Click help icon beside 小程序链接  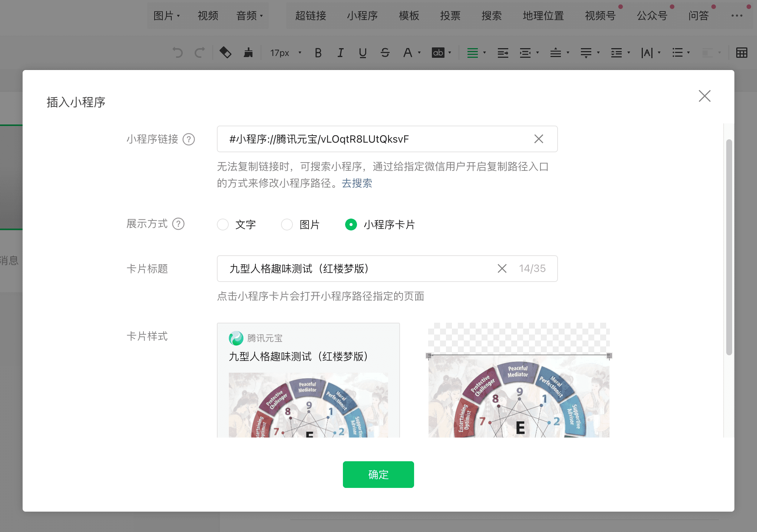click(x=189, y=139)
